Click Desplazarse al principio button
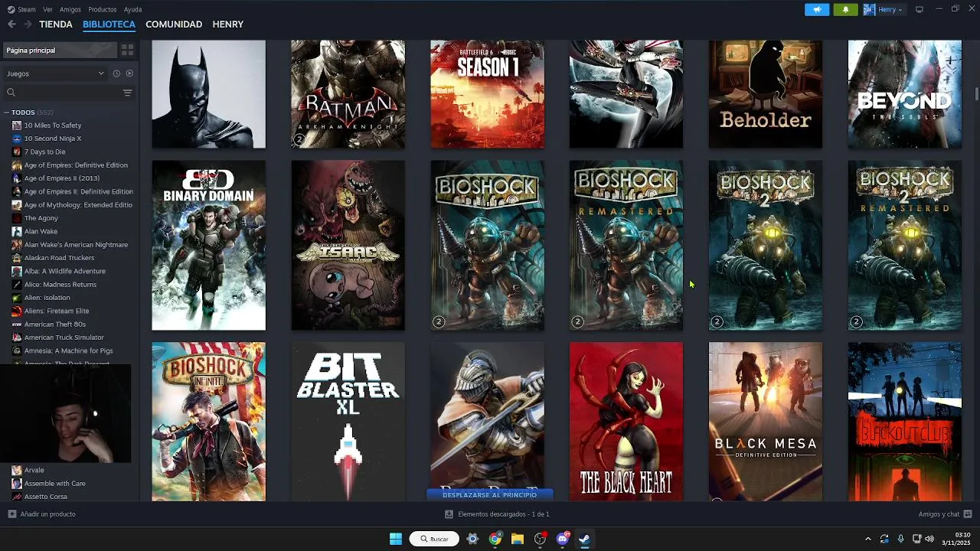The height and width of the screenshot is (551, 980). tap(489, 495)
